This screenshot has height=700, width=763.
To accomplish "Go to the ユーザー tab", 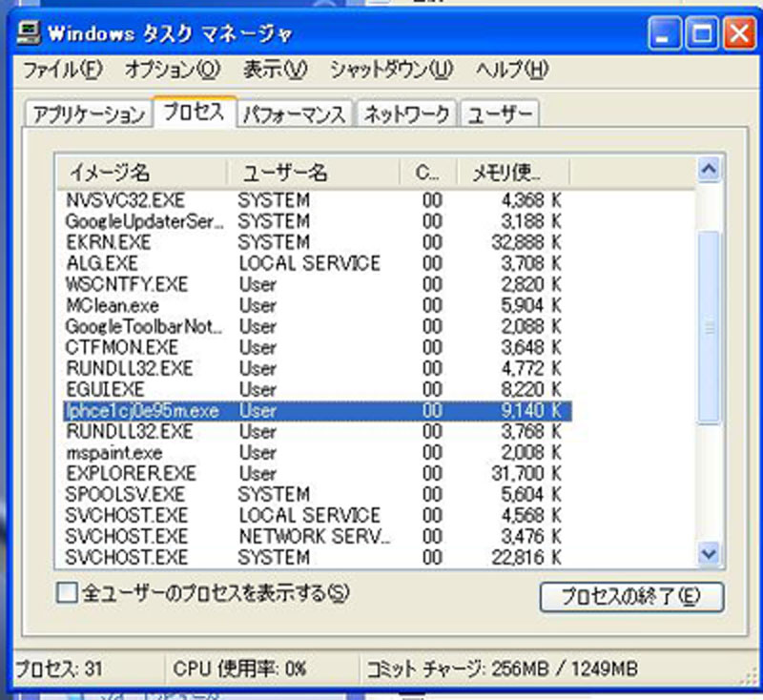I will tap(499, 114).
